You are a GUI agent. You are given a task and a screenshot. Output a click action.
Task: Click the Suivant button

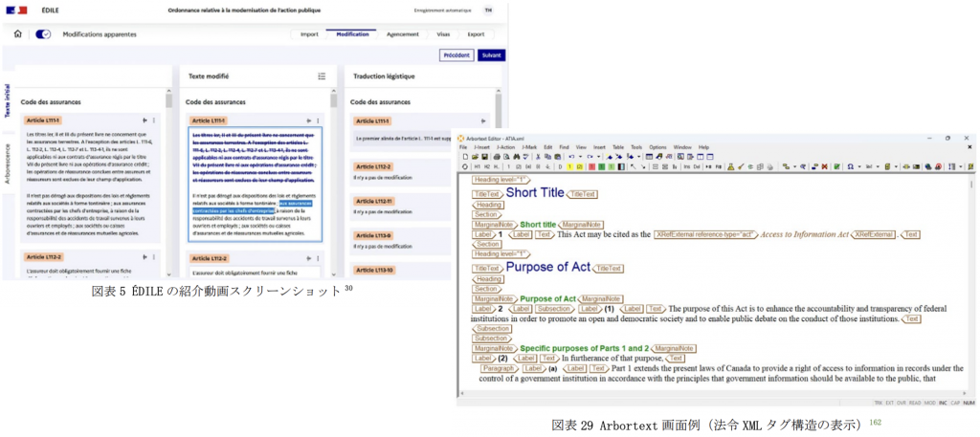491,55
